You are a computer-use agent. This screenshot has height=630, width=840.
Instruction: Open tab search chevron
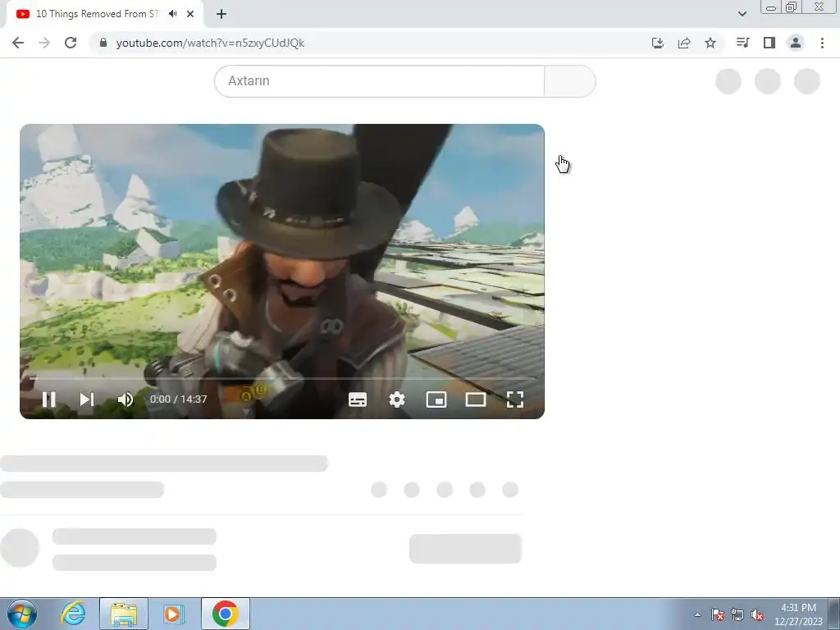tap(742, 14)
